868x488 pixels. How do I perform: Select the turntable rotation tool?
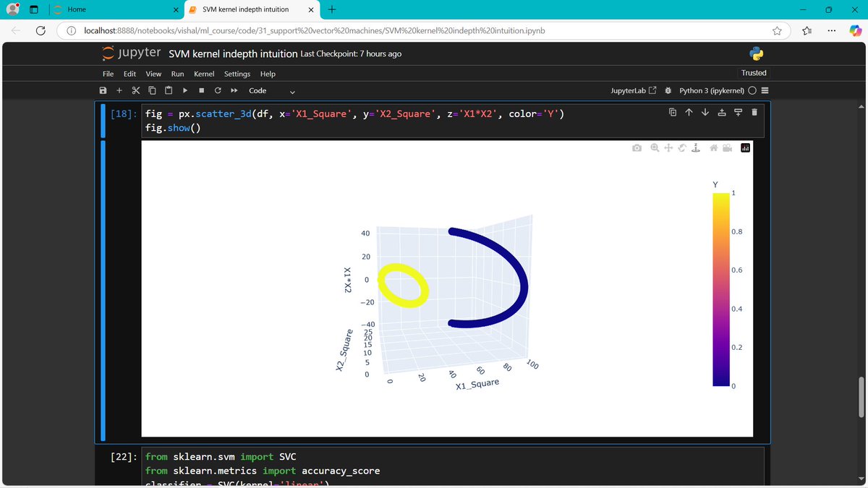click(x=696, y=147)
